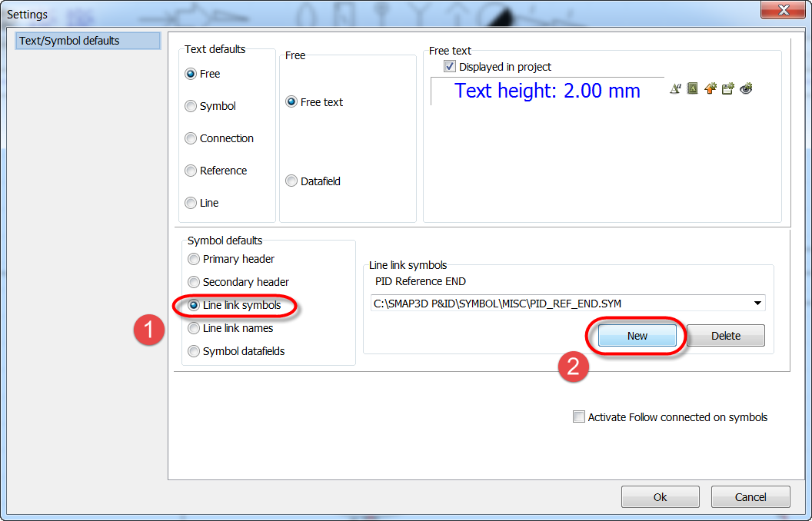Viewport: 812px width, 521px height.
Task: Click the New line link symbol button
Action: click(636, 335)
